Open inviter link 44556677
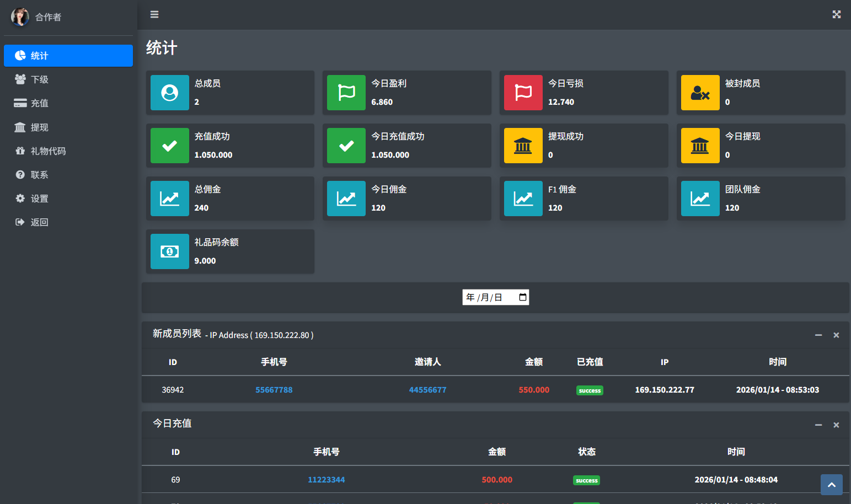Viewport: 851px width, 504px height. coord(427,390)
